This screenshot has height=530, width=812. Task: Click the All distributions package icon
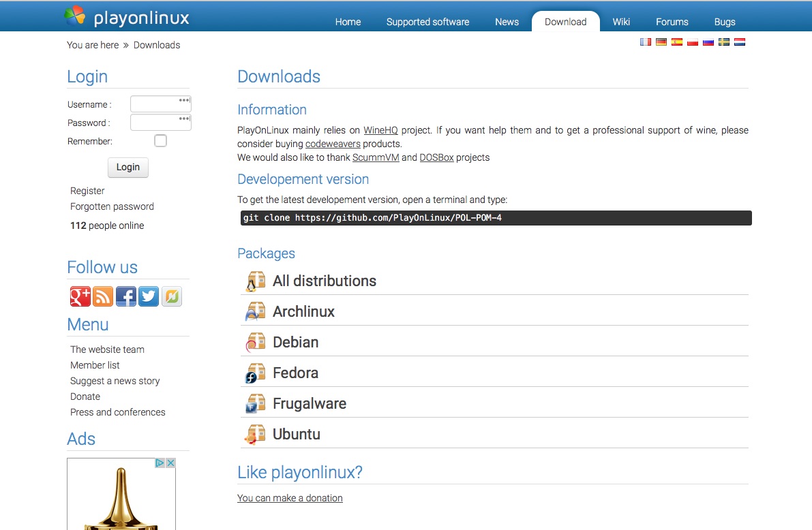click(x=255, y=281)
